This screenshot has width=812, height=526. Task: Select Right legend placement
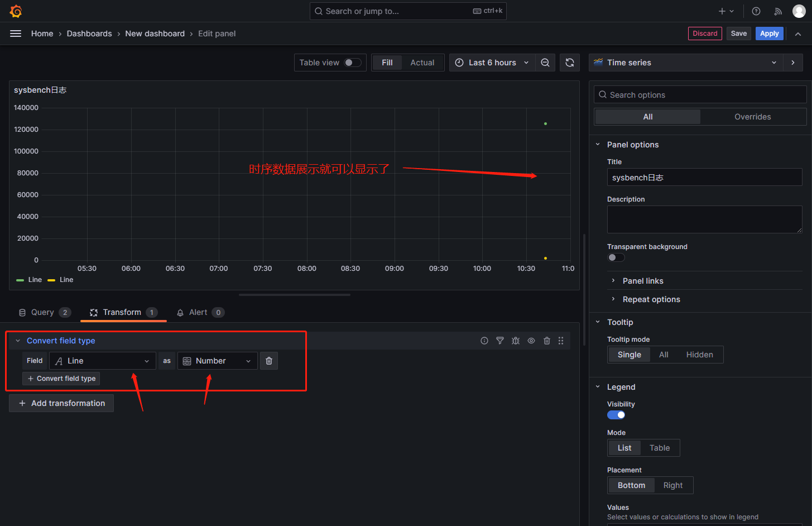point(673,485)
